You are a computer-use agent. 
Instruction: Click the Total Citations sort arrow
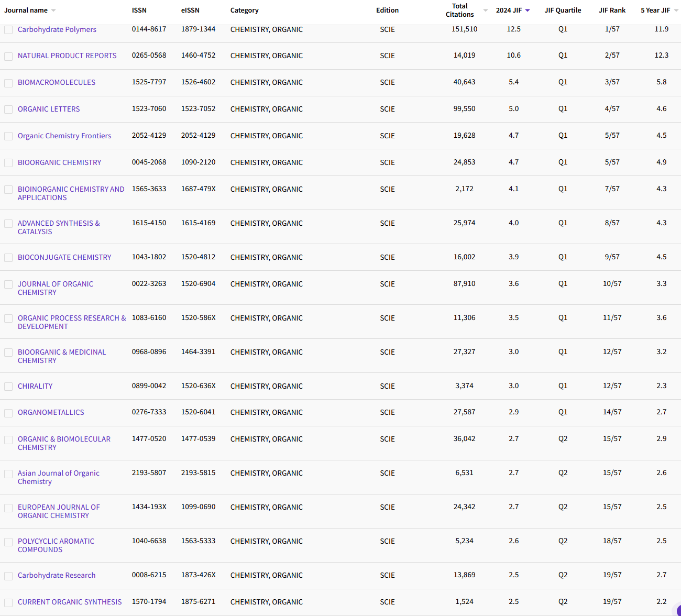[x=485, y=10]
